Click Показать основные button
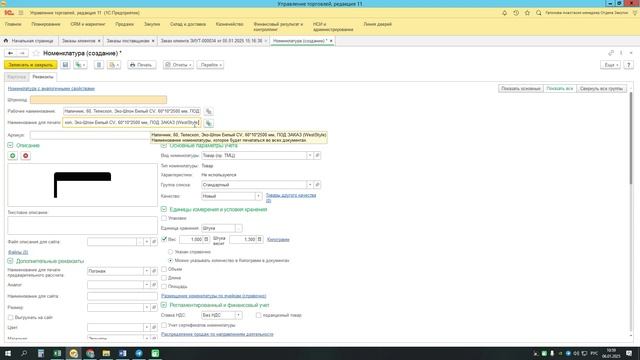 click(521, 89)
